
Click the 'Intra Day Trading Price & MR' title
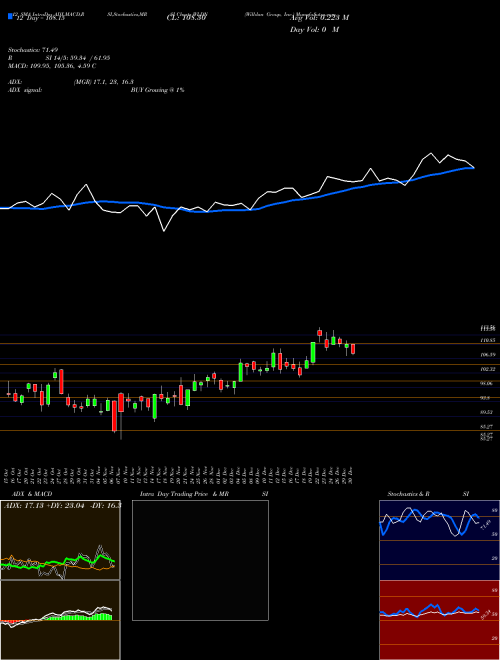(x=184, y=494)
